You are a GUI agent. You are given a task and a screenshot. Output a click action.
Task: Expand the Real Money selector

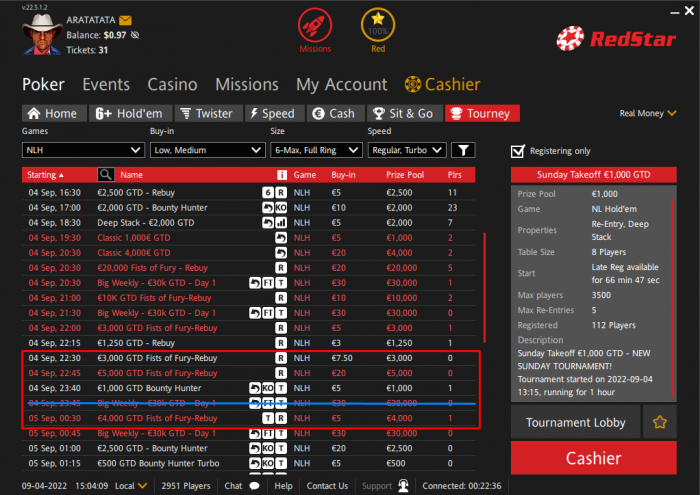pos(647,113)
